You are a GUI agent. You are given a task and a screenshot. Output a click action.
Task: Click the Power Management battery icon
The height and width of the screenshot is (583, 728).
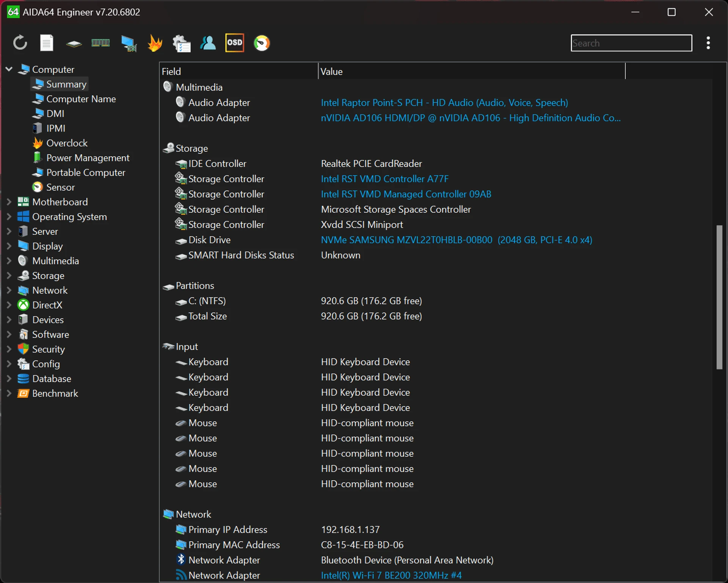[37, 158]
